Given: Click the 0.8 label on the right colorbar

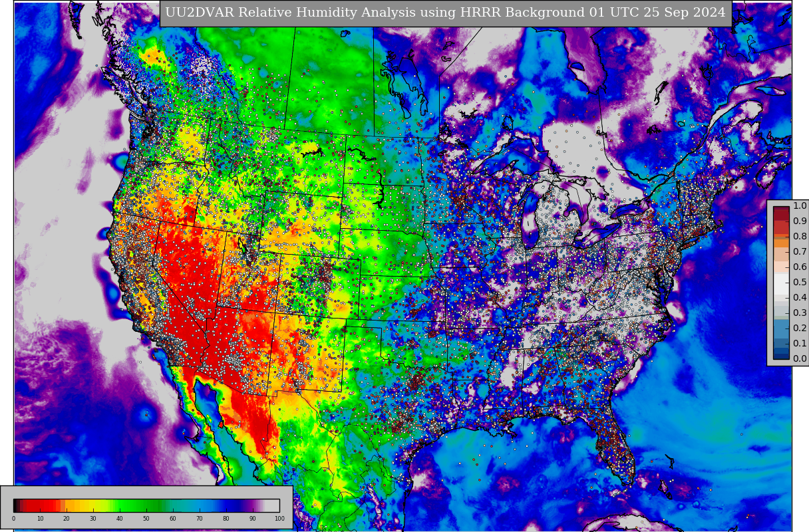Looking at the screenshot, I should (800, 237).
